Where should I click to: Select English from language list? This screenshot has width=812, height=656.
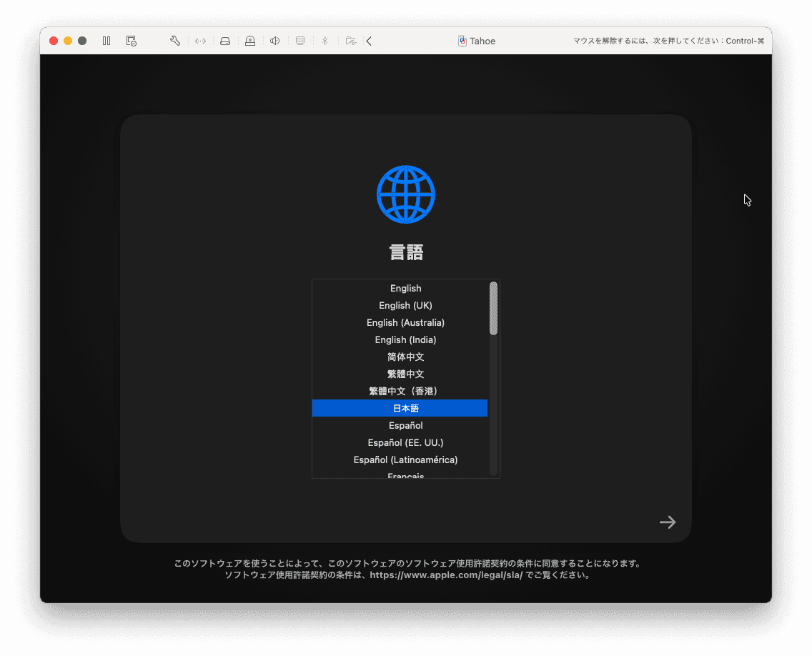click(x=405, y=288)
